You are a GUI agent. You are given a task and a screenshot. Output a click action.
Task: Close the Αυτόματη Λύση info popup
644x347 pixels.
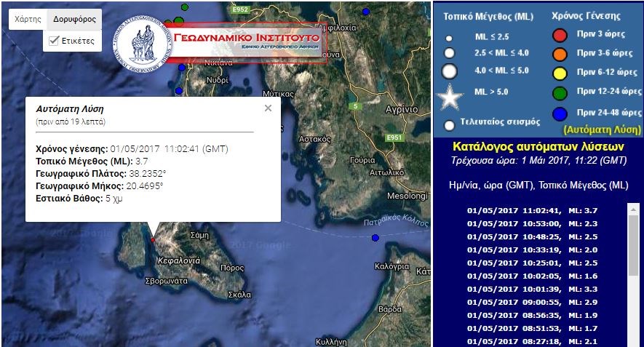268,108
